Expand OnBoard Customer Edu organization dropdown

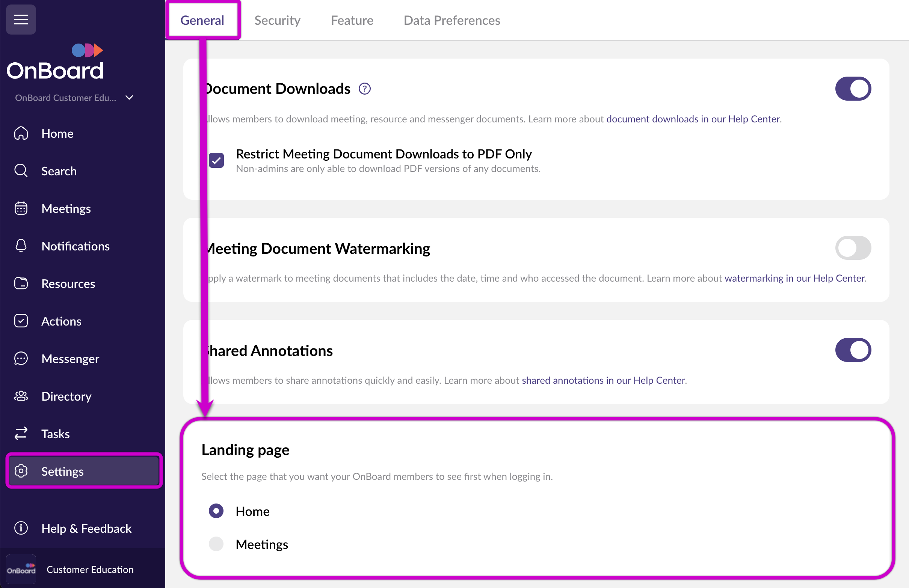click(129, 98)
